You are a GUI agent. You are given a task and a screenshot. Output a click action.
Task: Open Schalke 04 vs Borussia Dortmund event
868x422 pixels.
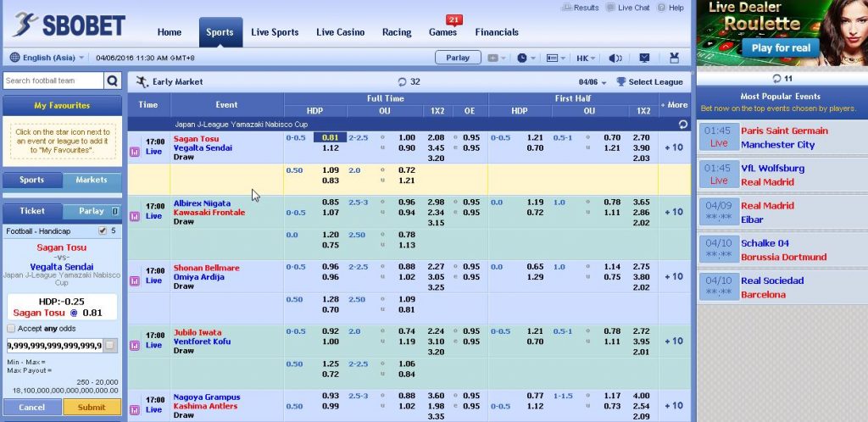(x=782, y=250)
